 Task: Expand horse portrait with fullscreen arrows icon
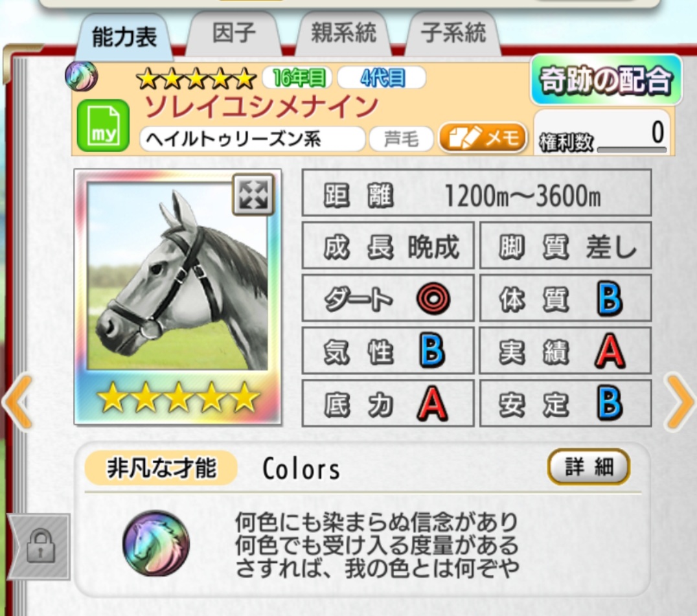[253, 194]
